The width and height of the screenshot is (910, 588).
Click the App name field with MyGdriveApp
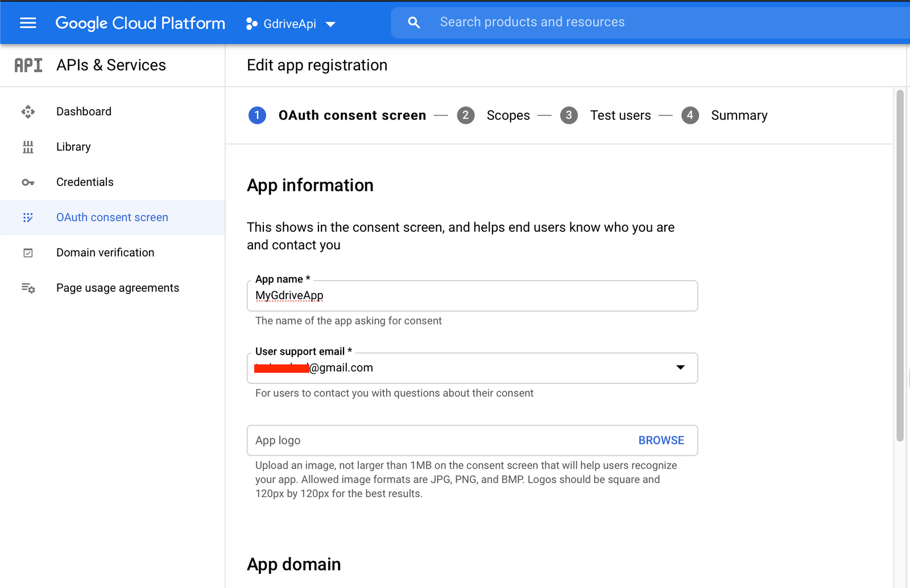pyautogui.click(x=472, y=296)
